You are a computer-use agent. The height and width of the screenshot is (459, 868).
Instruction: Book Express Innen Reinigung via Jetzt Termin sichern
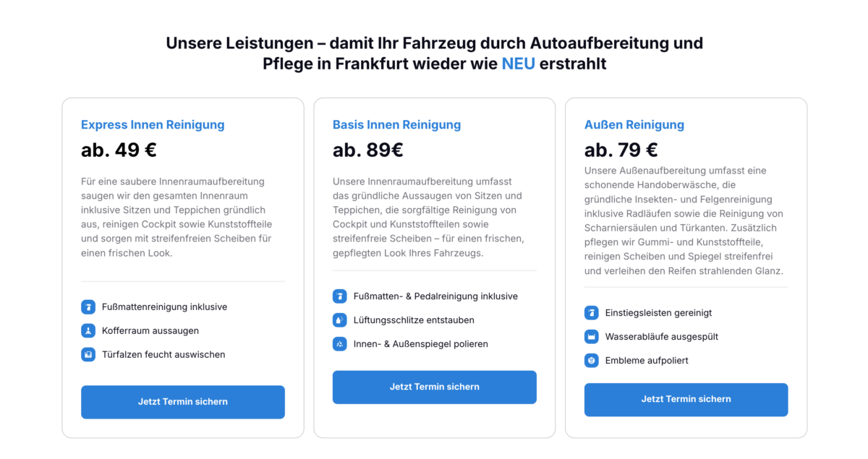(x=183, y=402)
